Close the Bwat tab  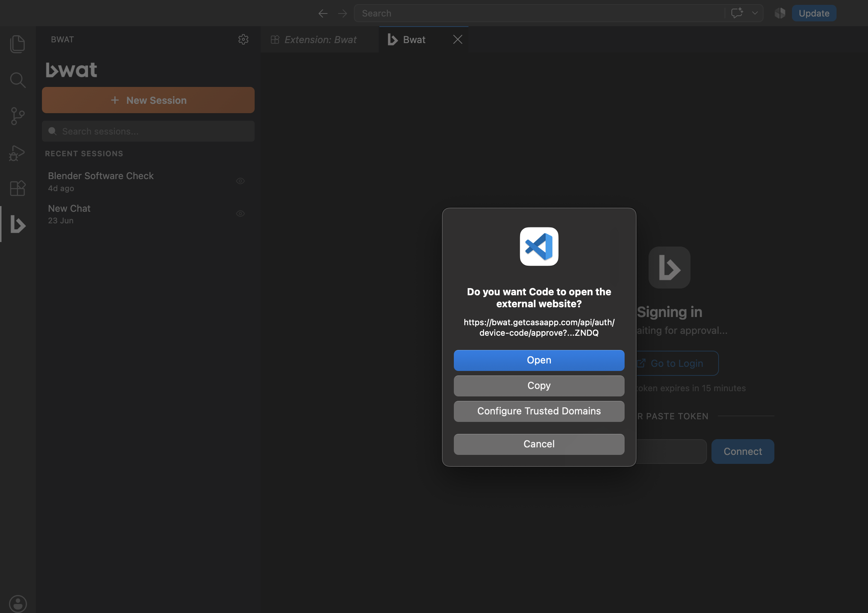pos(458,39)
